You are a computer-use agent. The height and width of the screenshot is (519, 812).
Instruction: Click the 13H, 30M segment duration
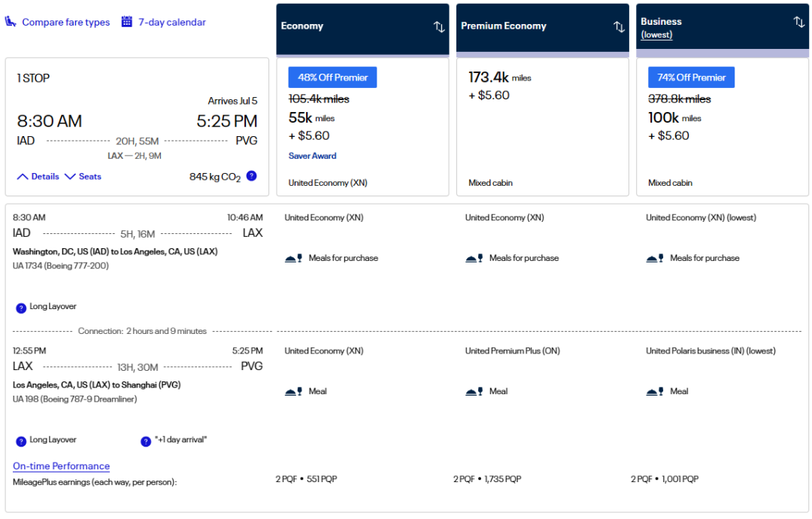[138, 367]
